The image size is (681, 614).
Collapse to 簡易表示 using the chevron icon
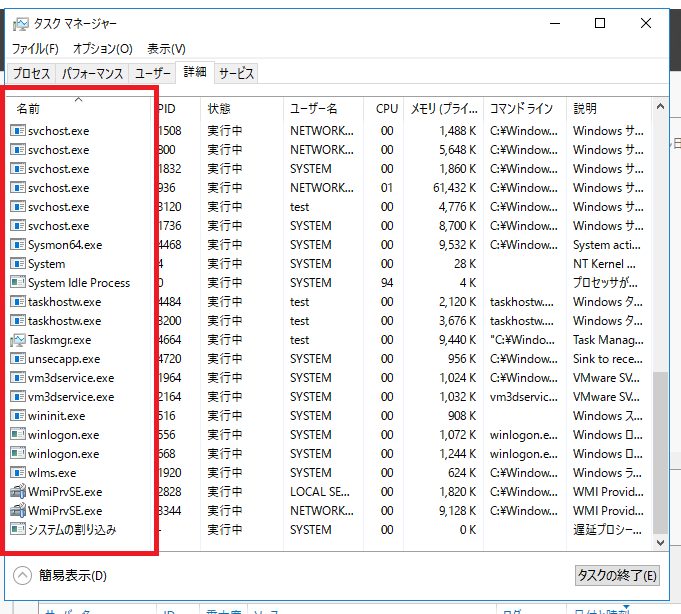click(22, 576)
